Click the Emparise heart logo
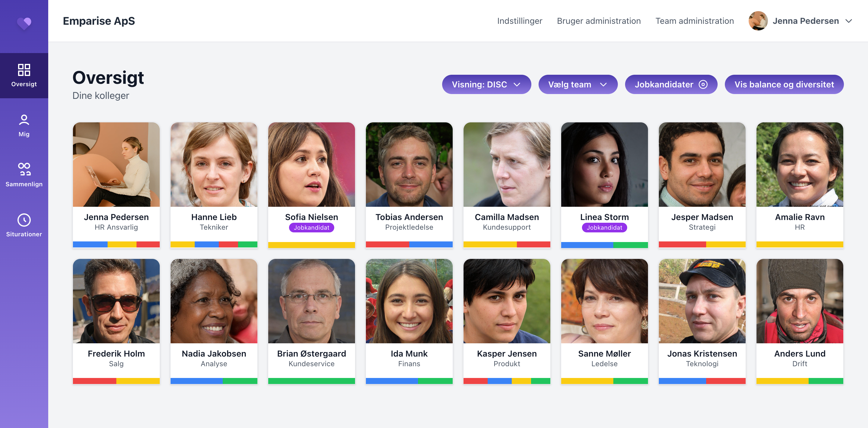 pyautogui.click(x=24, y=24)
